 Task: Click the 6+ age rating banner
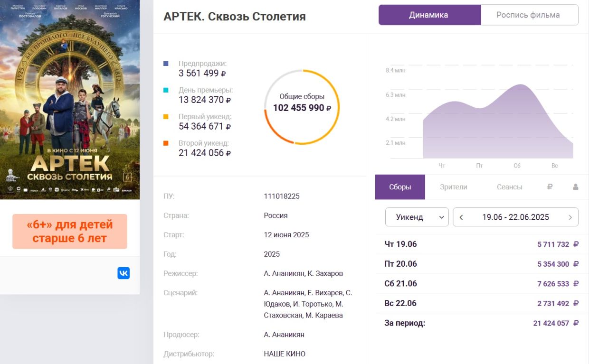pyautogui.click(x=70, y=232)
